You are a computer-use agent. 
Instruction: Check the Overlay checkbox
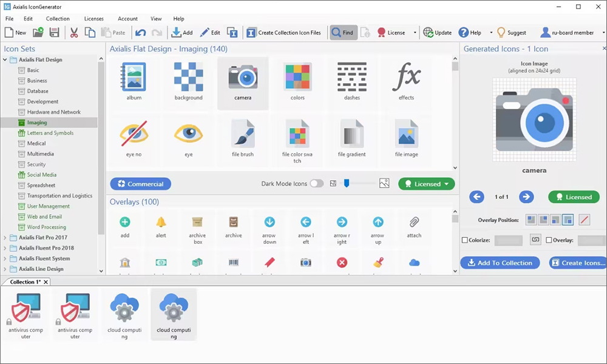[x=549, y=240]
